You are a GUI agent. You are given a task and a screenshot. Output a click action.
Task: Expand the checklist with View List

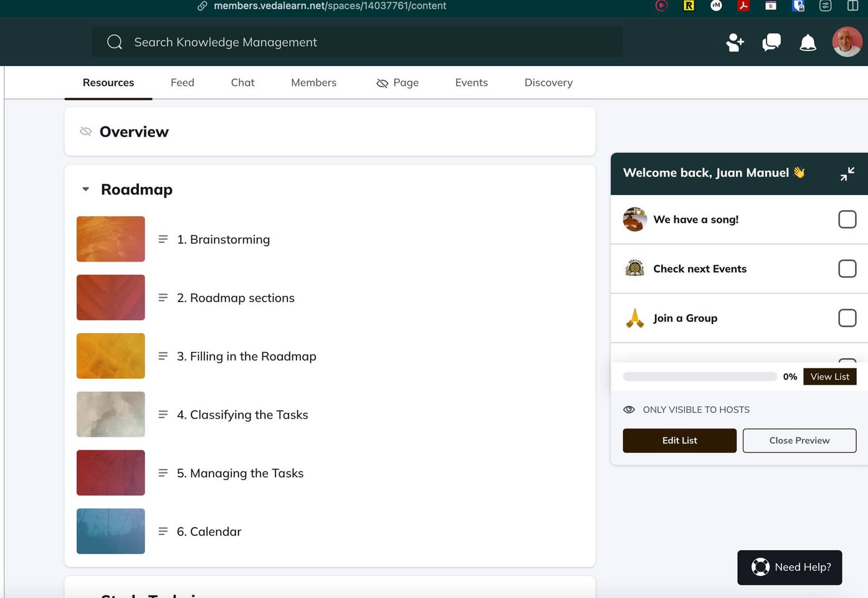(829, 377)
